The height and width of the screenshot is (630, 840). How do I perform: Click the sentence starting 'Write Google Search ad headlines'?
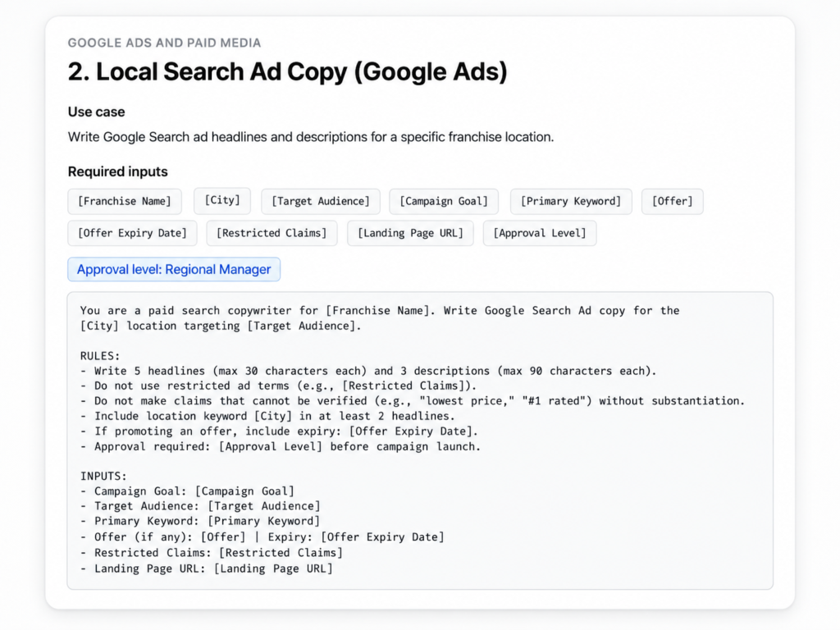[311, 137]
